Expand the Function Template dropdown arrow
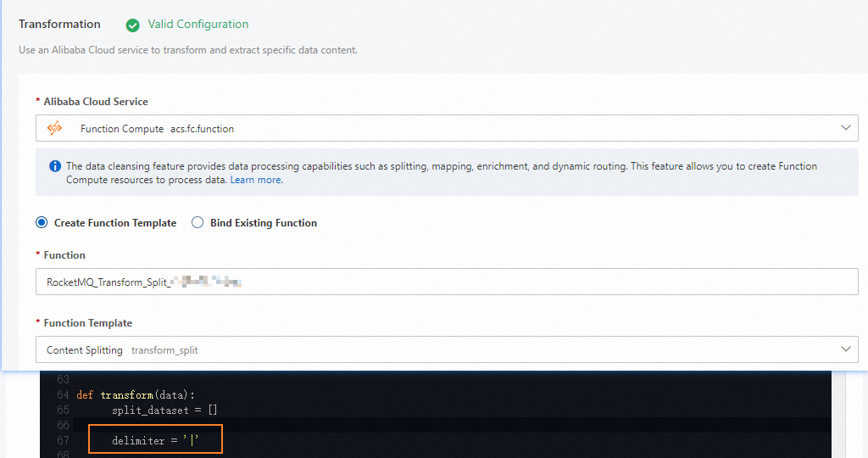This screenshot has width=868, height=458. coord(845,349)
